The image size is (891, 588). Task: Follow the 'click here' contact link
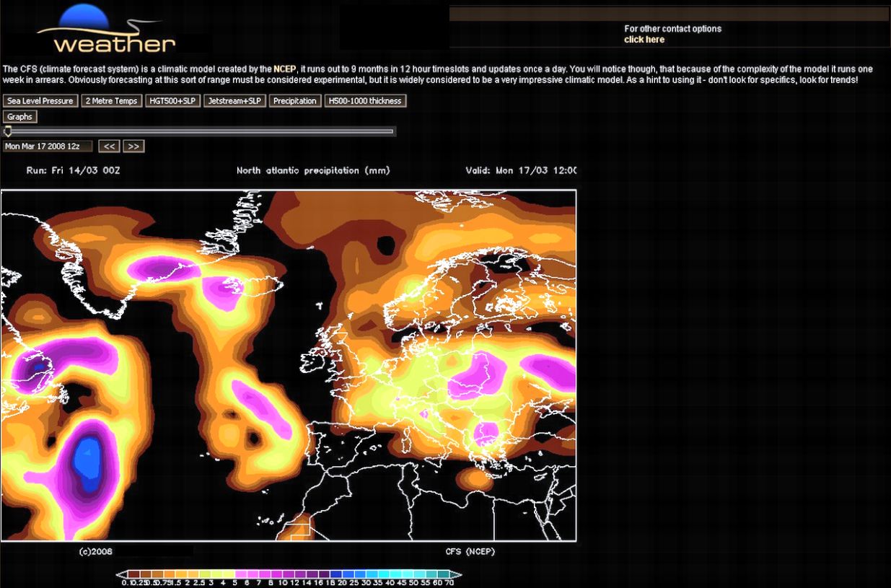(644, 40)
